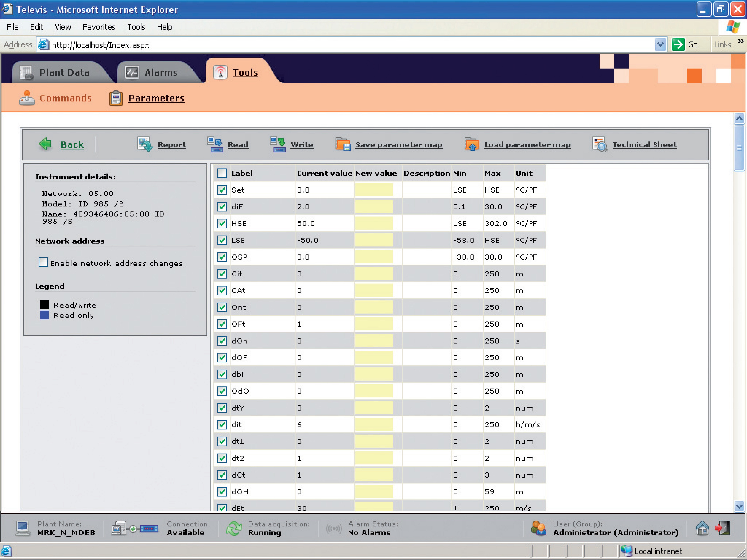747x560 pixels.
Task: Uncheck the Set parameter checkbox
Action: click(222, 190)
